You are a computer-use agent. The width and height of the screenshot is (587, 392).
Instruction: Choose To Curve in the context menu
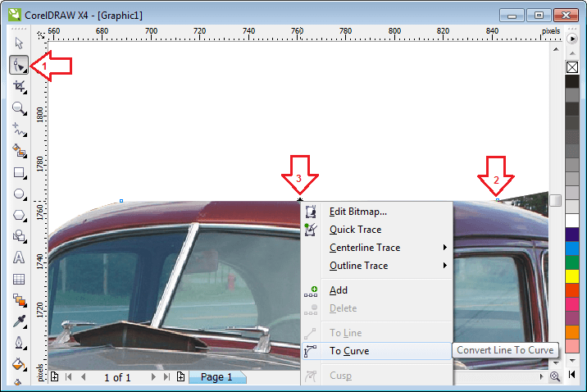349,351
